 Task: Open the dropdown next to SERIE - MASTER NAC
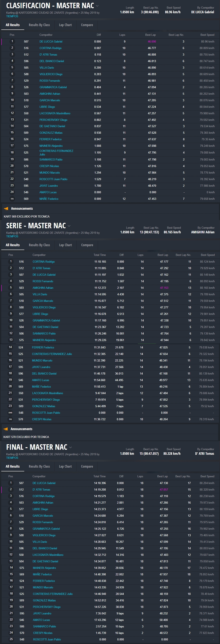(x=69, y=226)
